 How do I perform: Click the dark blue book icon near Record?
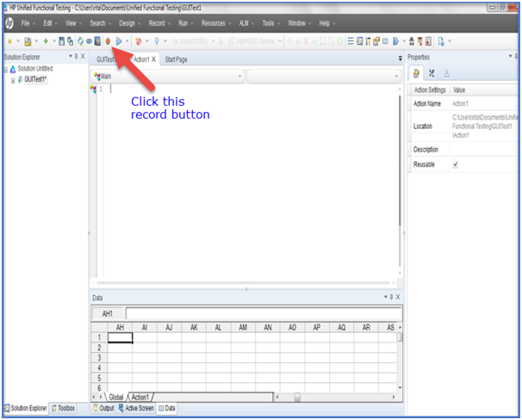click(x=97, y=41)
